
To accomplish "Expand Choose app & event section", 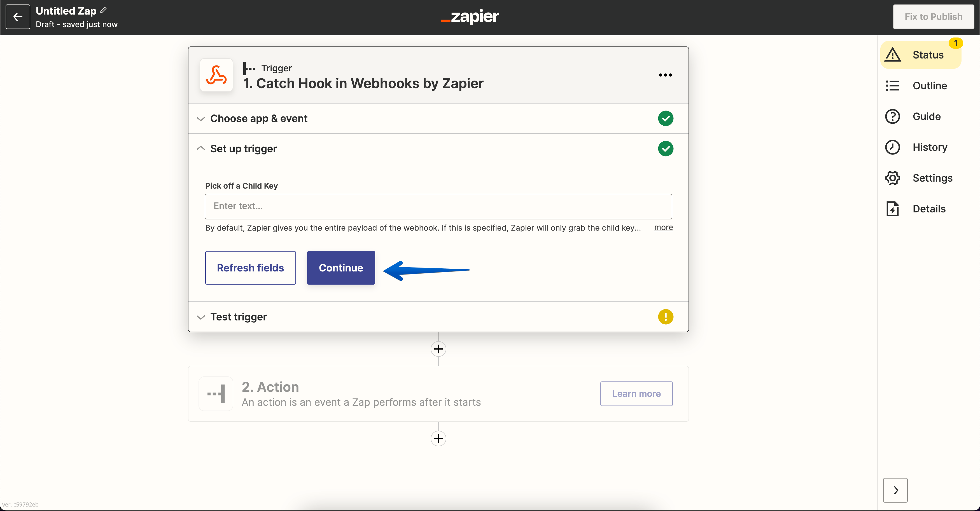I will pyautogui.click(x=438, y=118).
